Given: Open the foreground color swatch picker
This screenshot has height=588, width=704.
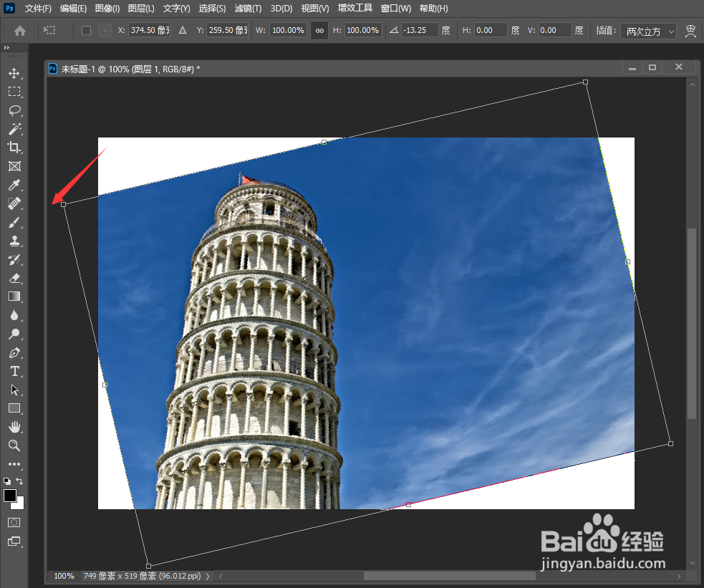Looking at the screenshot, I should tap(11, 496).
